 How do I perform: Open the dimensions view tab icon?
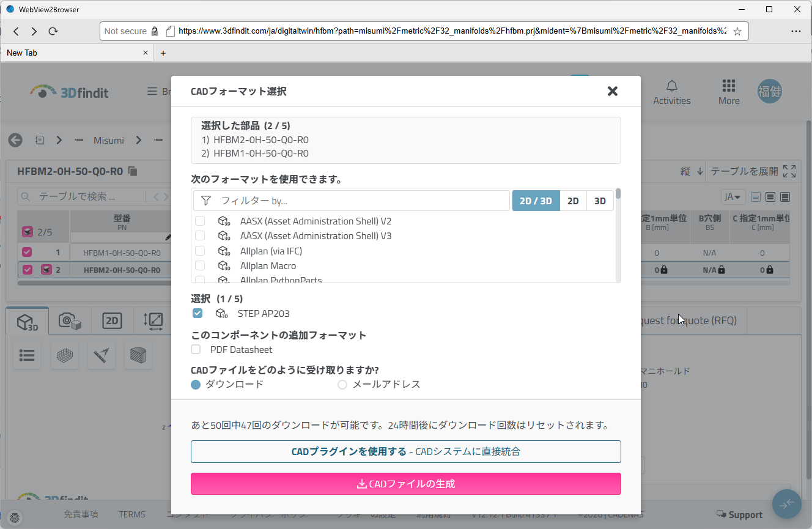tap(153, 321)
